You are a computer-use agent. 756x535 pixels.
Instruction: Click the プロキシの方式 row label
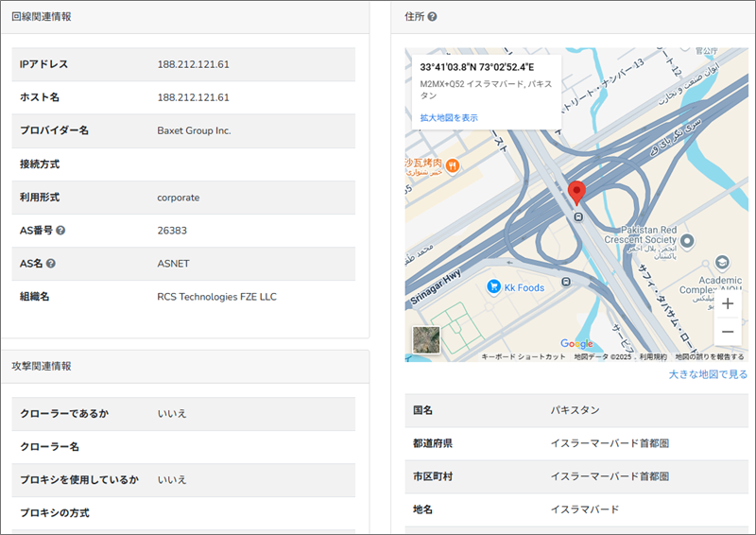pyautogui.click(x=55, y=513)
